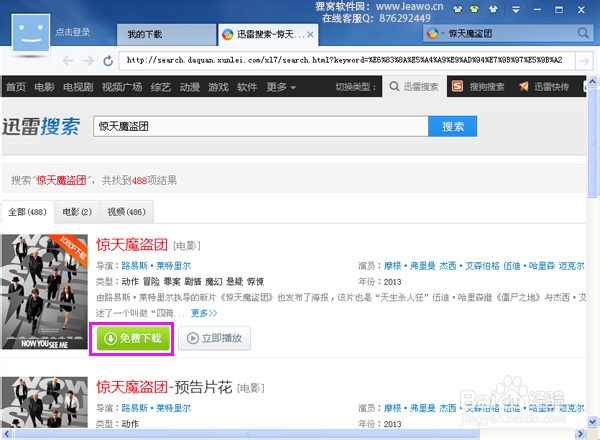Click the URL address bar
Screen dimensions: 600x440
347,60
